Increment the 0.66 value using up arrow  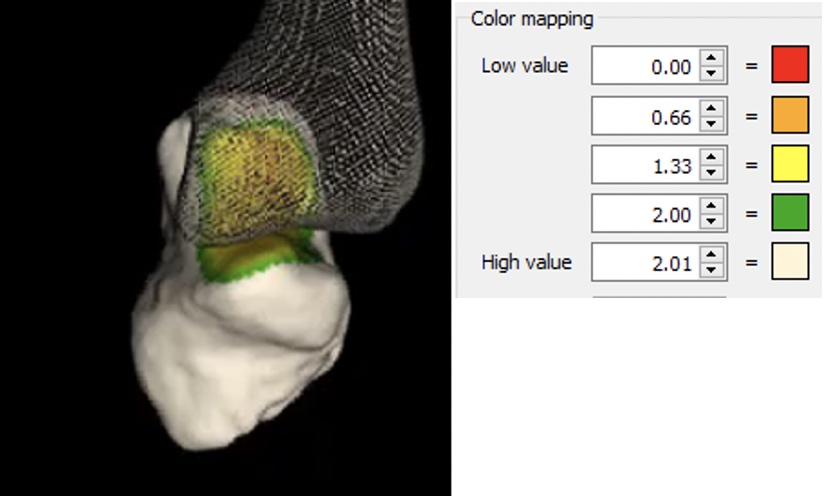712,108
